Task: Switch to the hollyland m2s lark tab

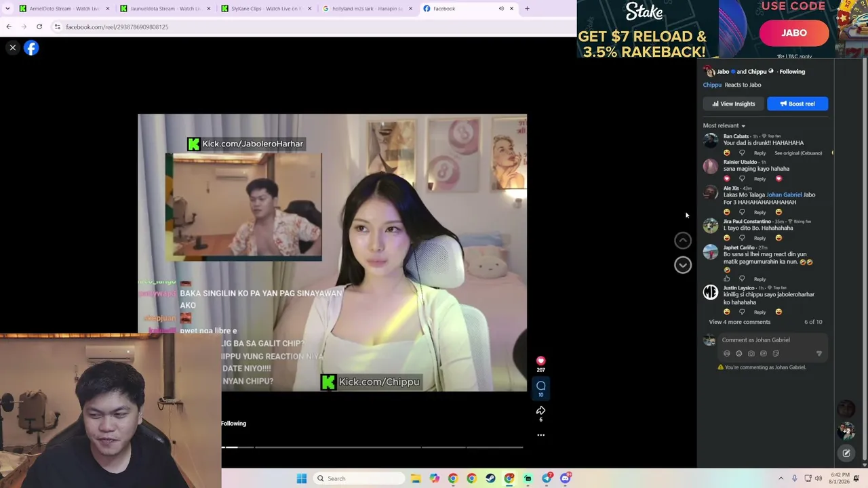Action: click(x=369, y=9)
